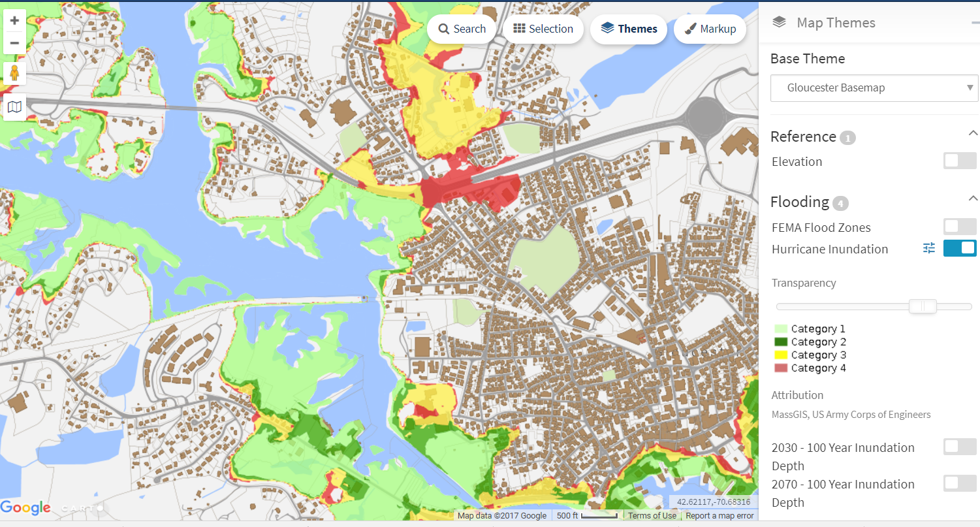Adjust the Transparency slider handle
Image resolution: width=980 pixels, height=527 pixels.
[923, 306]
